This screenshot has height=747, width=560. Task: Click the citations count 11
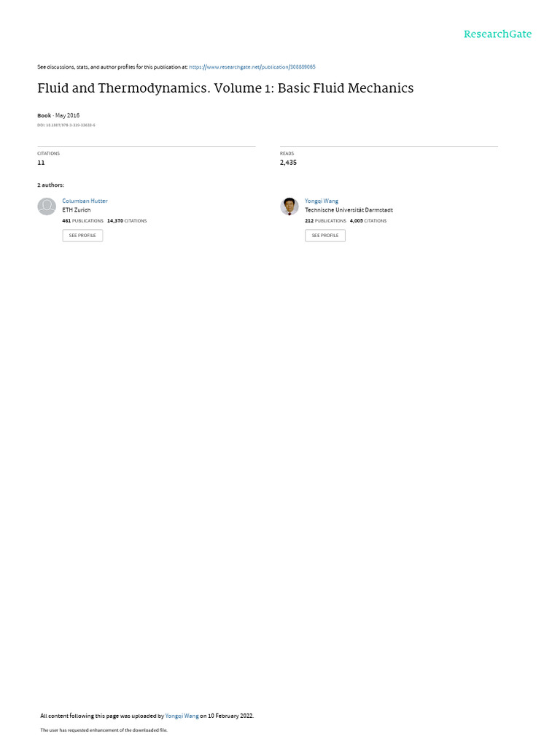(41, 163)
